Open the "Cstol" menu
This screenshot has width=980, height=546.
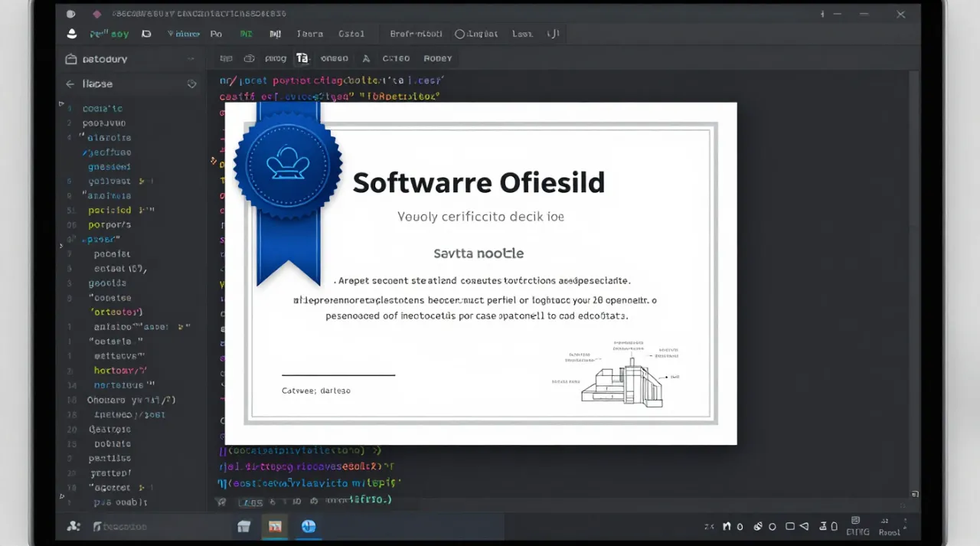pyautogui.click(x=351, y=34)
